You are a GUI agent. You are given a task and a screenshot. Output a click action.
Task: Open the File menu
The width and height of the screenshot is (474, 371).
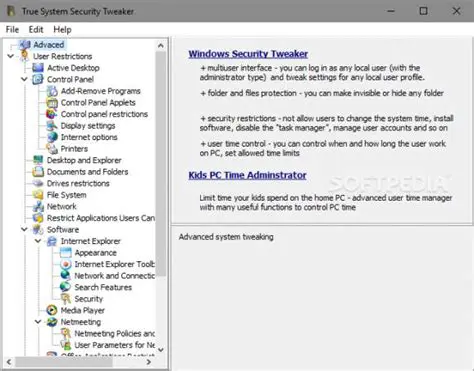click(12, 30)
